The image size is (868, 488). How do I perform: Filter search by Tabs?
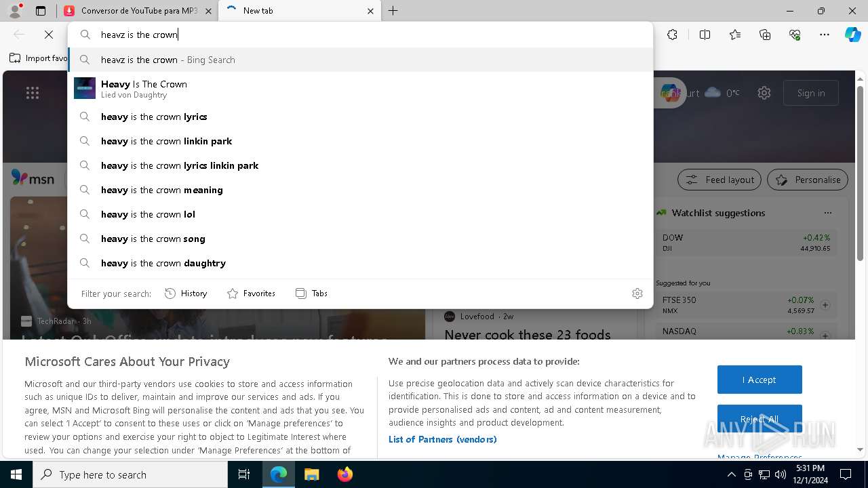[x=312, y=293]
